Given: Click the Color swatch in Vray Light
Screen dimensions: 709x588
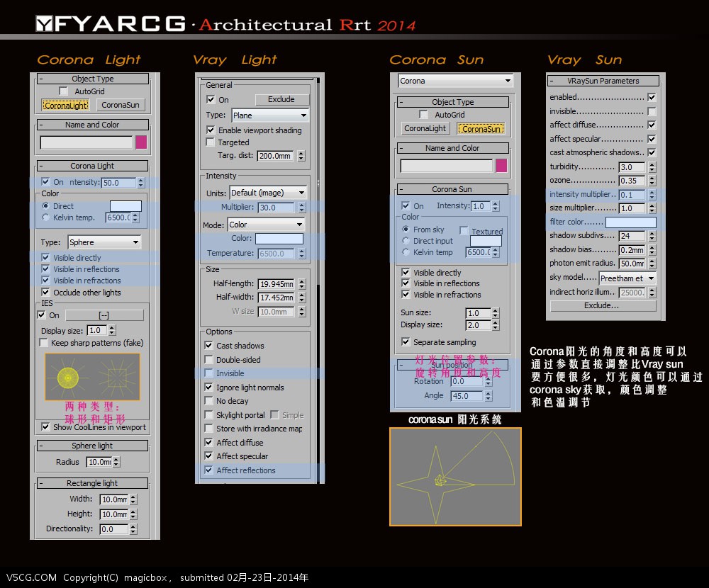Looking at the screenshot, I should click(x=279, y=239).
